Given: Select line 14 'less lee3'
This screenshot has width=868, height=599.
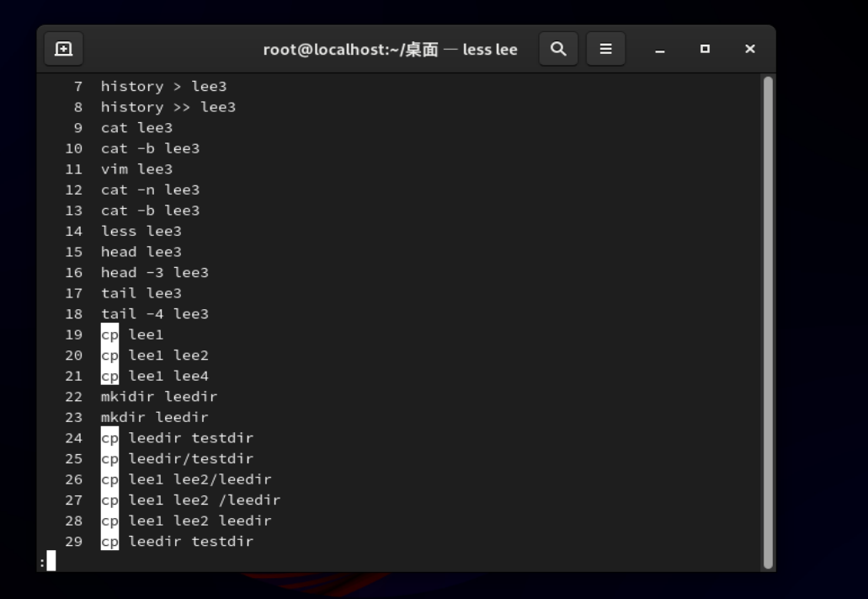Looking at the screenshot, I should (141, 231).
